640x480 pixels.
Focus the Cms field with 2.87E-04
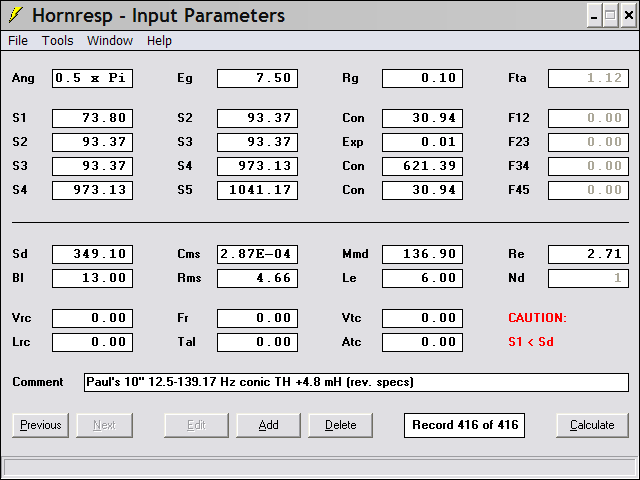click(258, 254)
